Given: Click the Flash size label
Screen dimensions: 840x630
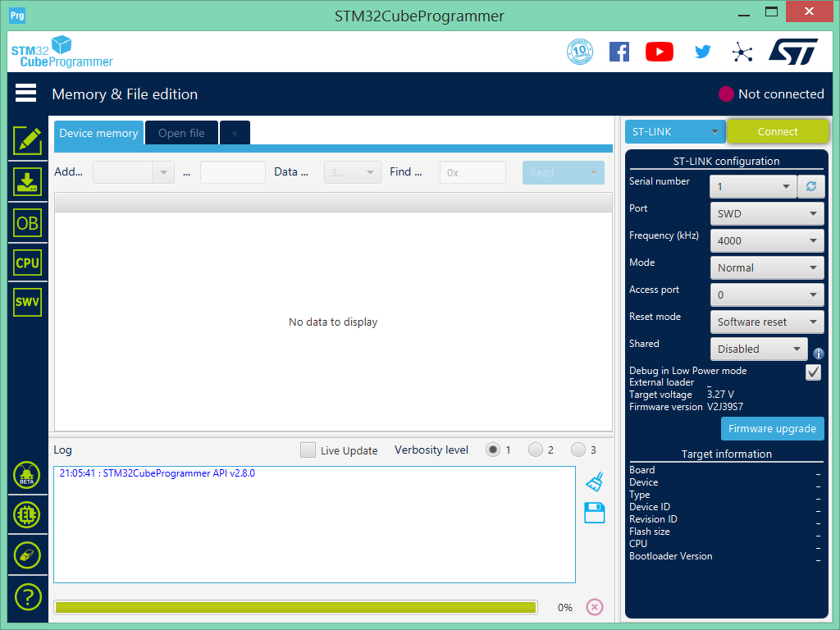Looking at the screenshot, I should [x=650, y=532].
